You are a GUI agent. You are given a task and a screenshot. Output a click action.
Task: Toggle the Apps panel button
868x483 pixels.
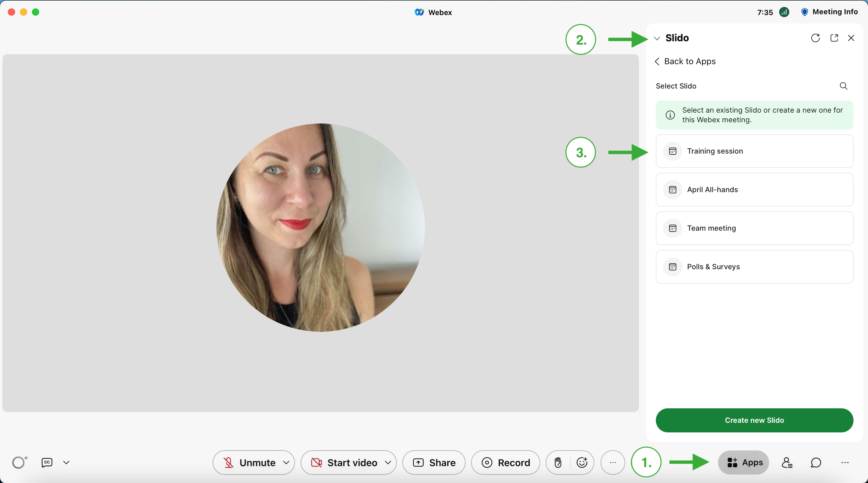(x=744, y=463)
